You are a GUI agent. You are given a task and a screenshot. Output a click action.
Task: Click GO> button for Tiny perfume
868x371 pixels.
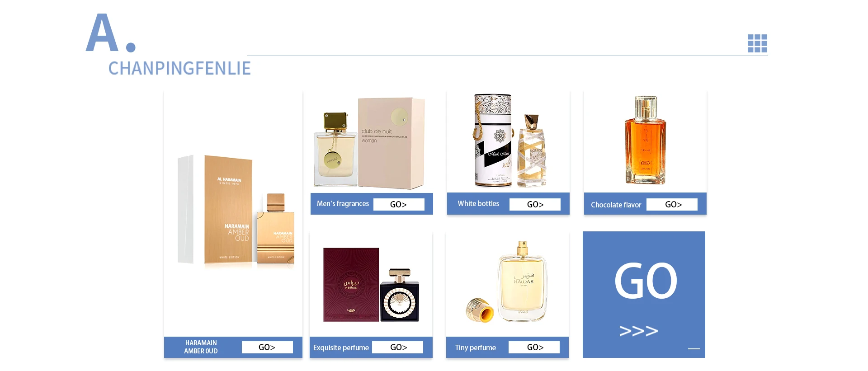click(x=534, y=347)
